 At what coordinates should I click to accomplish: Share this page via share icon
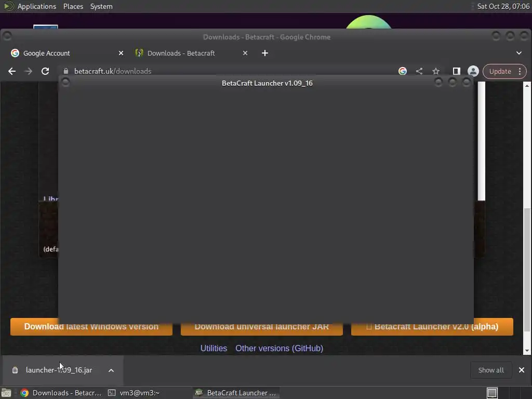pos(419,71)
